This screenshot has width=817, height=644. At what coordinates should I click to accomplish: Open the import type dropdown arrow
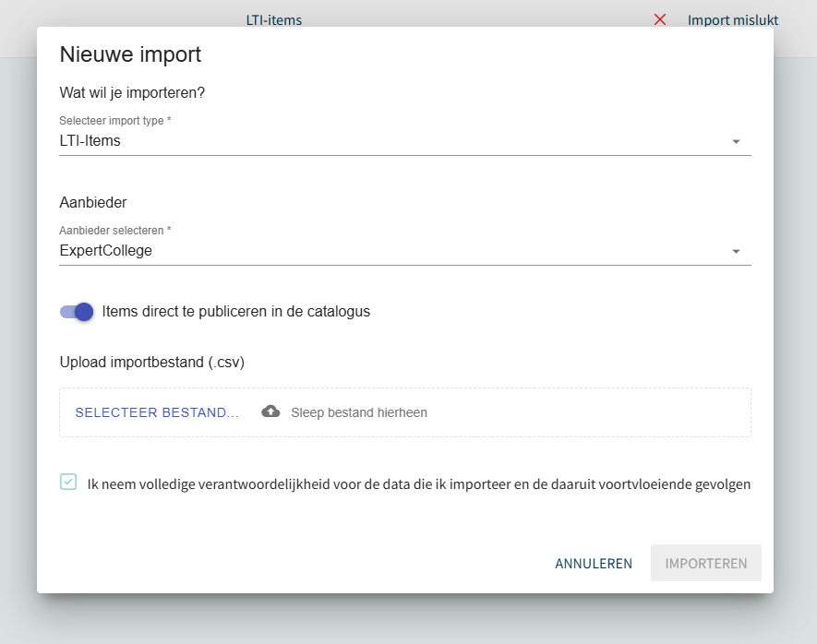click(736, 142)
